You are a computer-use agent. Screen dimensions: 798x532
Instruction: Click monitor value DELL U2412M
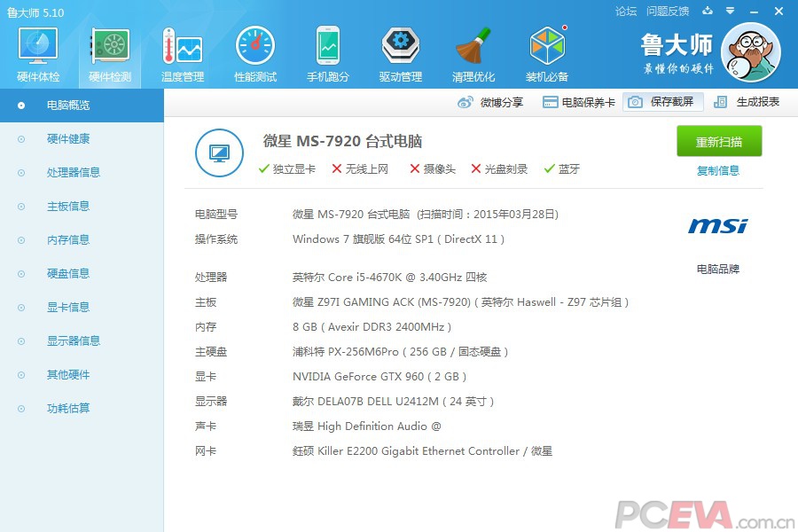tap(394, 402)
